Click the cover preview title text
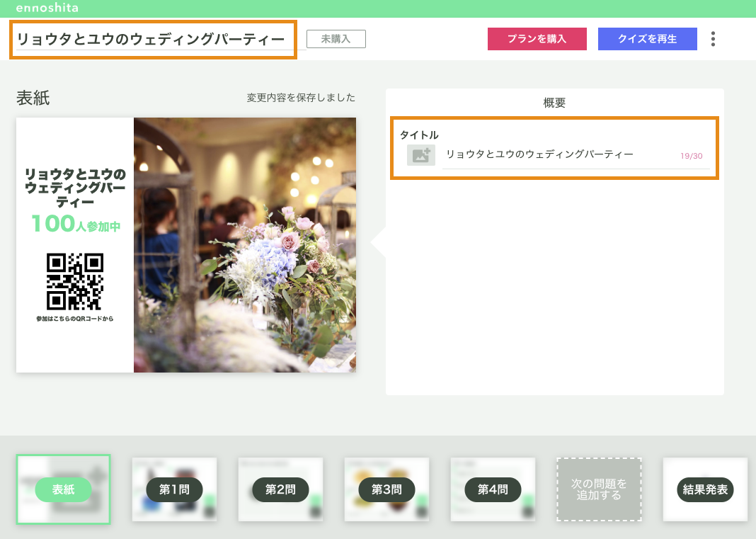The height and width of the screenshot is (539, 756). pyautogui.click(x=75, y=187)
